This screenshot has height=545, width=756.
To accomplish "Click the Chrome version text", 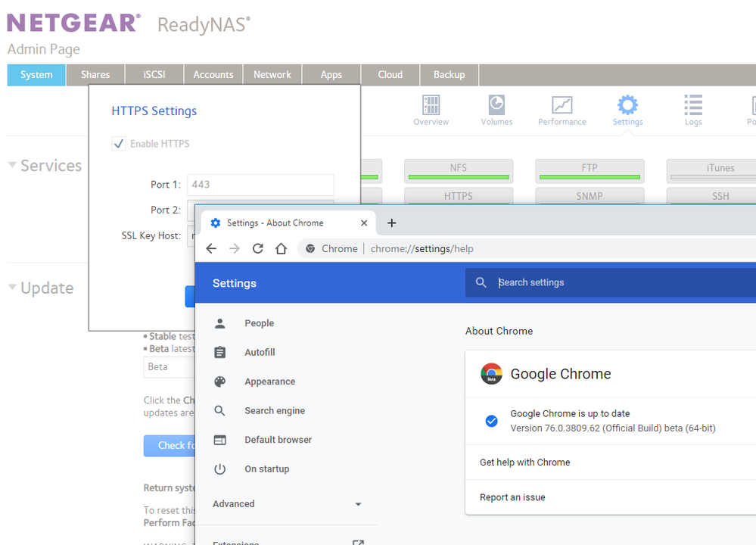I will tap(613, 428).
